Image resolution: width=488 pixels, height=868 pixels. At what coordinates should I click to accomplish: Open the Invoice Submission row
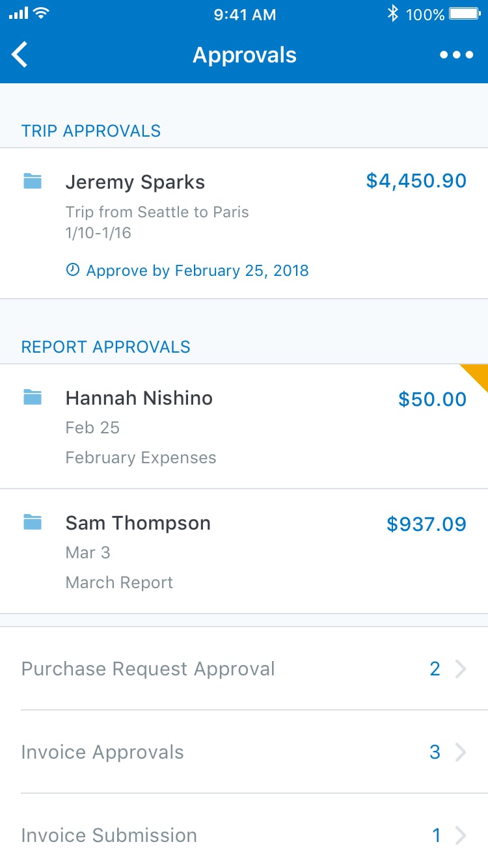click(x=109, y=835)
